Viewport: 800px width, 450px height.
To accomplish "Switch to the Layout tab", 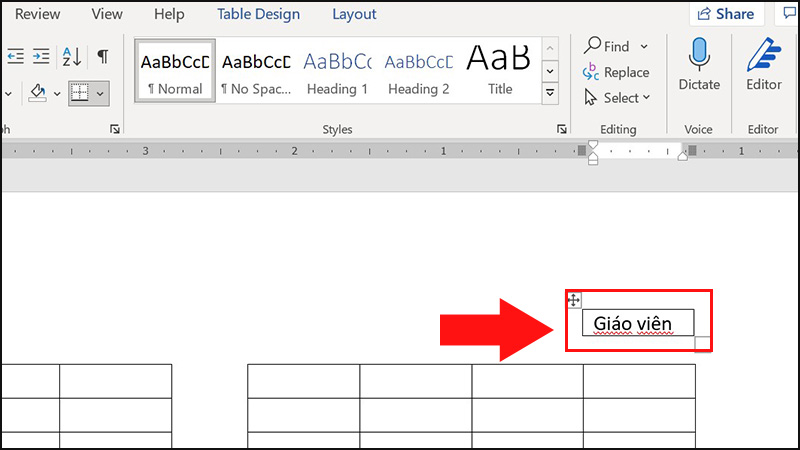I will (354, 14).
